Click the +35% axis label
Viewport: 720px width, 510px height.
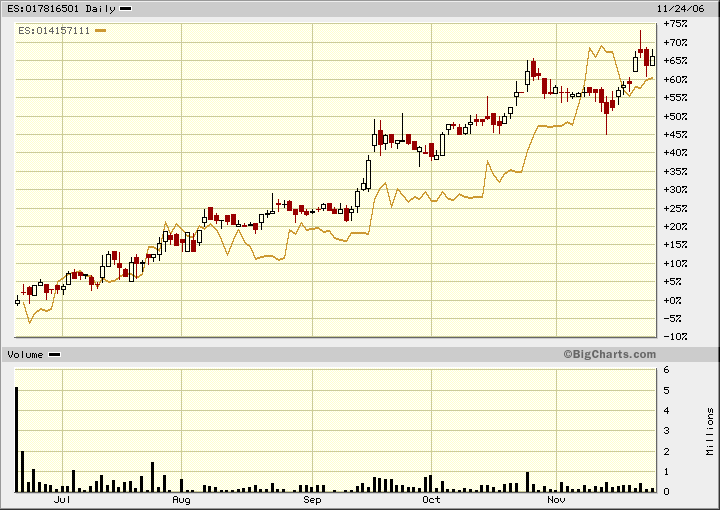(675, 171)
